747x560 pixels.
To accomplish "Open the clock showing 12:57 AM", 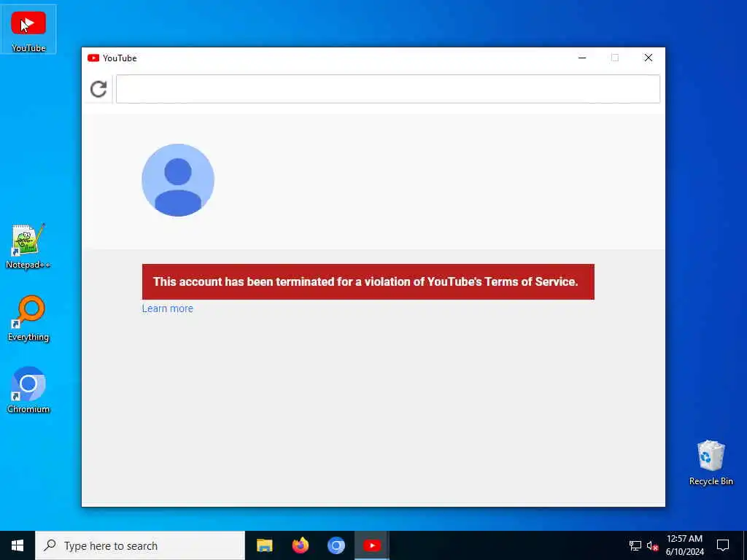I will (684, 545).
